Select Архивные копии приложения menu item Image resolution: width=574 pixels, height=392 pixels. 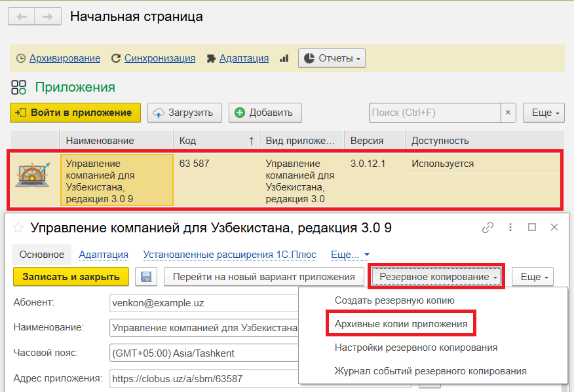point(400,324)
